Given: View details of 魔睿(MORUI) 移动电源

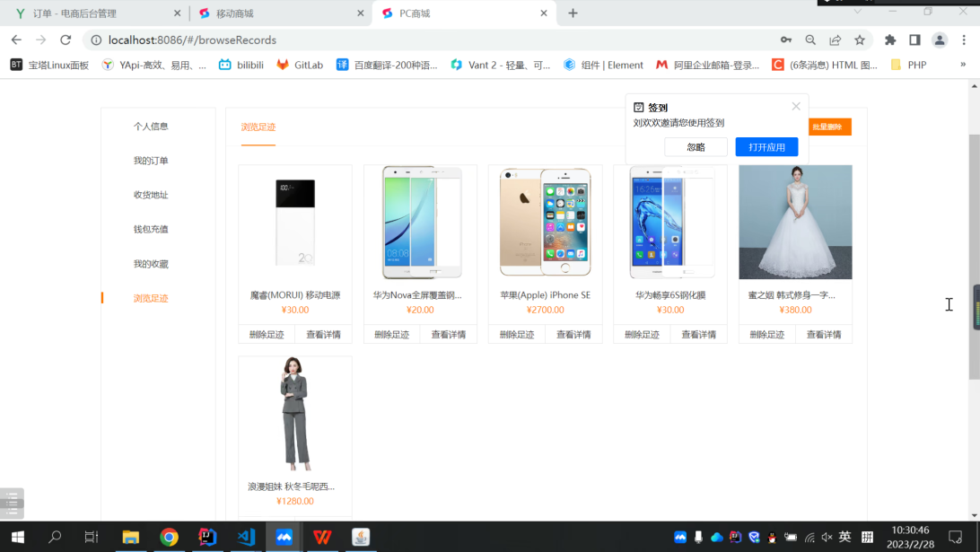Looking at the screenshot, I should (x=323, y=335).
